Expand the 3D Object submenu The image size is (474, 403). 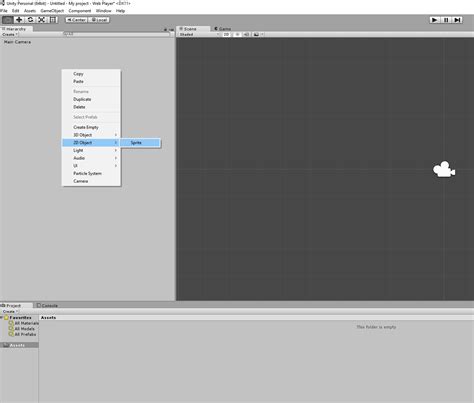point(91,135)
